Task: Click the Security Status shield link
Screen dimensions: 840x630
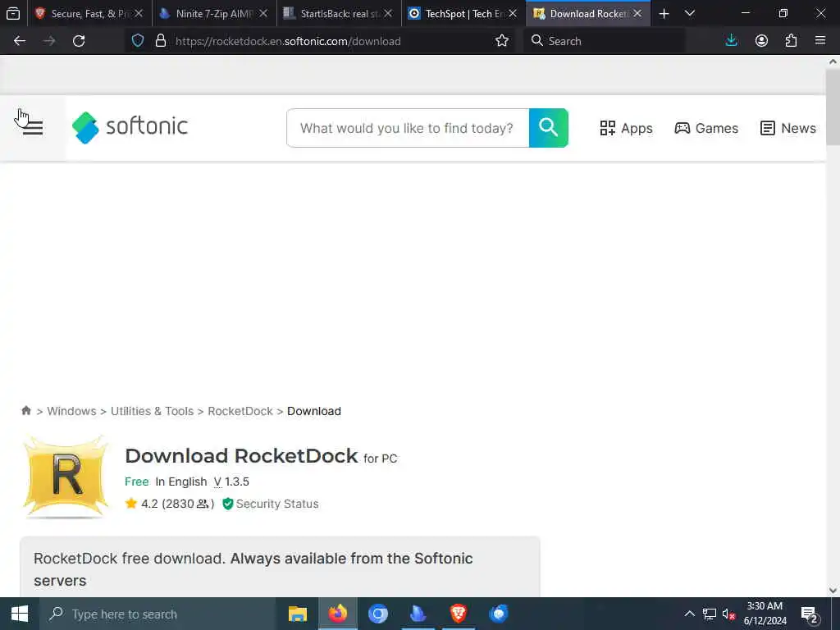Action: pyautogui.click(x=271, y=504)
